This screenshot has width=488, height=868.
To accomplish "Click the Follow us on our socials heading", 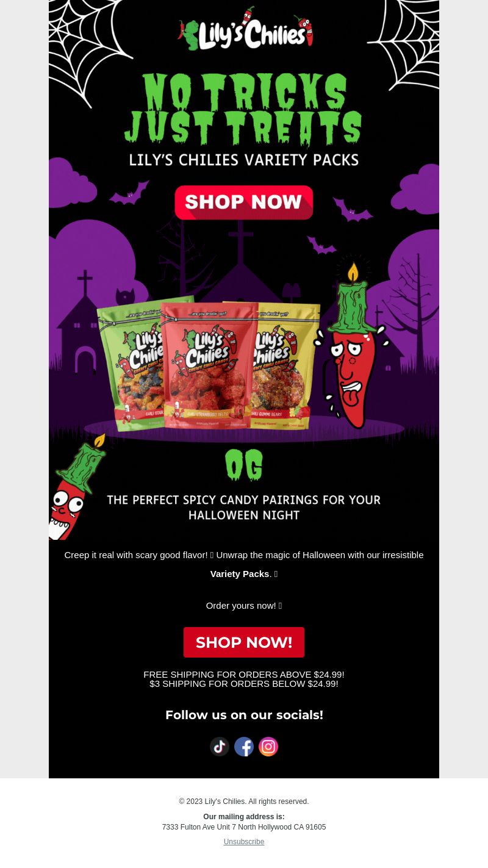I will [244, 715].
